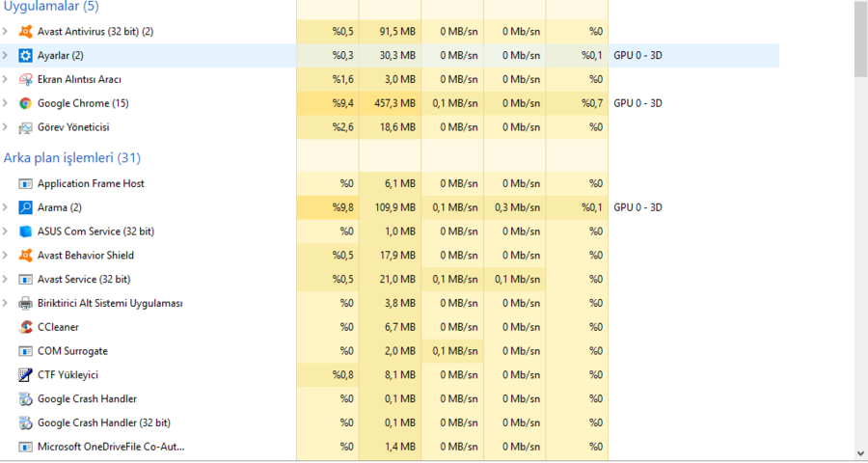Click the Microsoft OneDriveFile Co-Aut icon

point(25,447)
